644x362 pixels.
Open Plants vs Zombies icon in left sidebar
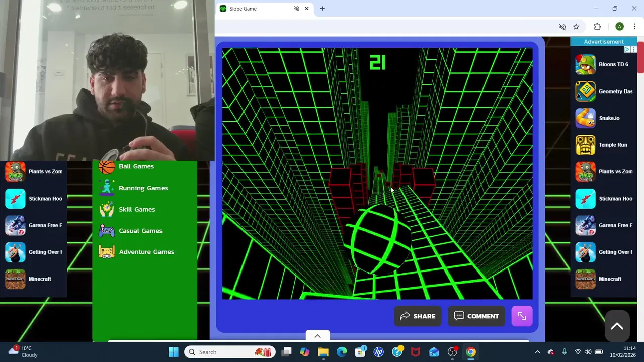click(x=15, y=171)
